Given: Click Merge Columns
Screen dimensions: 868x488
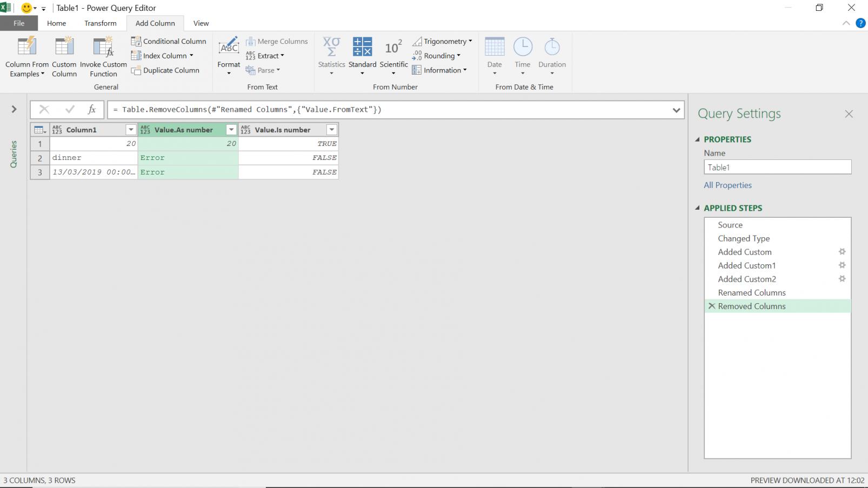Looking at the screenshot, I should tap(277, 41).
